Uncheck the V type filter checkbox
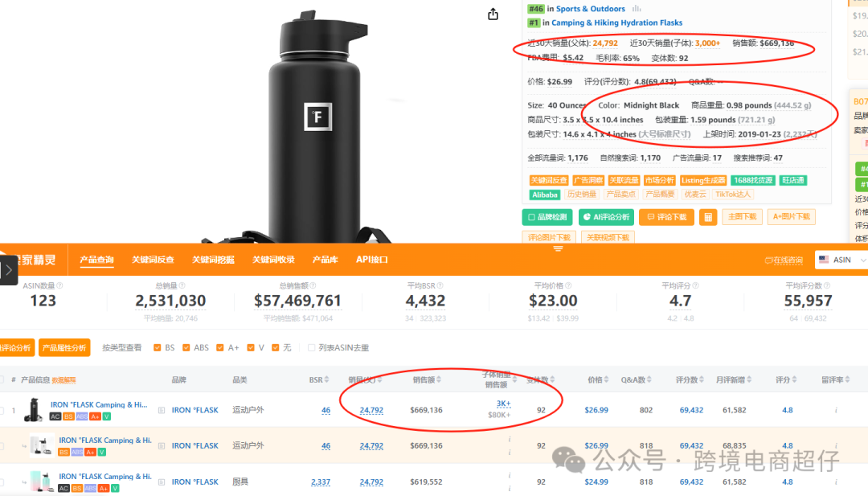Screen dimensions: 868x496 [251, 347]
